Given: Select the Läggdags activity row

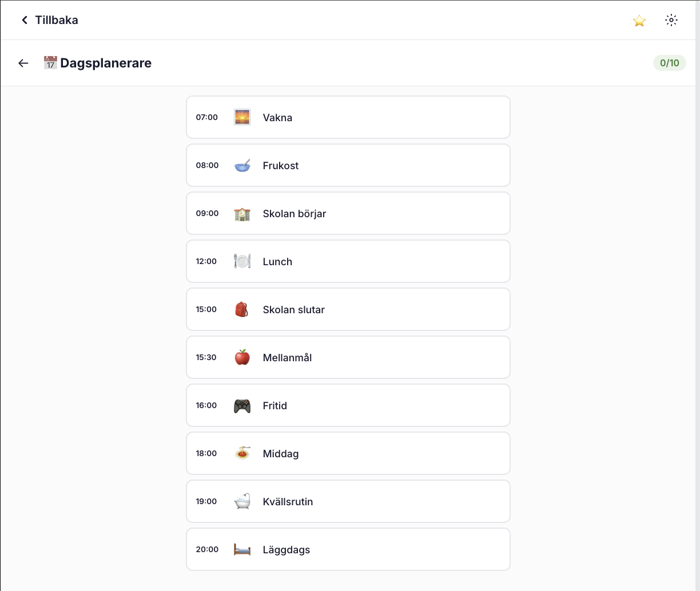Looking at the screenshot, I should 348,549.
